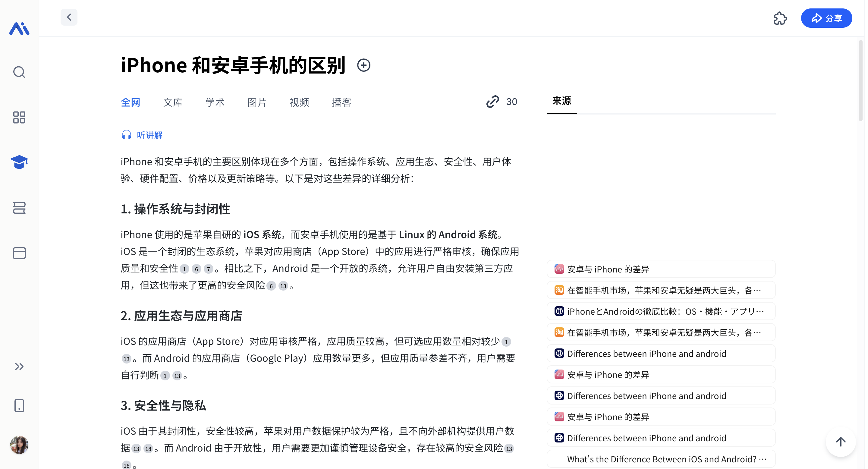Open source What's the Difference Between iOS and Android?

tap(661, 459)
